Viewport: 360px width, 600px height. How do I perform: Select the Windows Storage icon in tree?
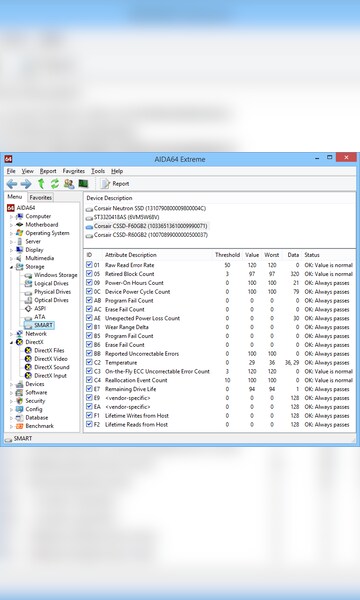tap(28, 275)
